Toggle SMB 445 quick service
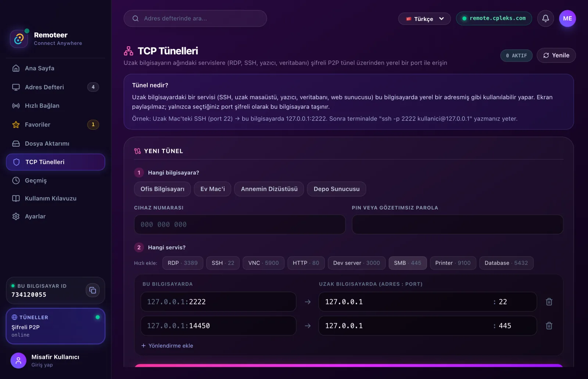 408,263
